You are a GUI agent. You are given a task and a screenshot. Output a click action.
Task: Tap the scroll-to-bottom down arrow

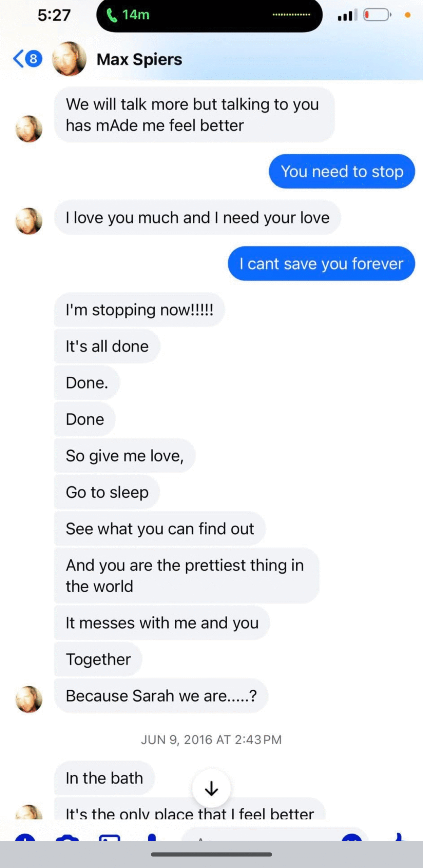pos(211,788)
